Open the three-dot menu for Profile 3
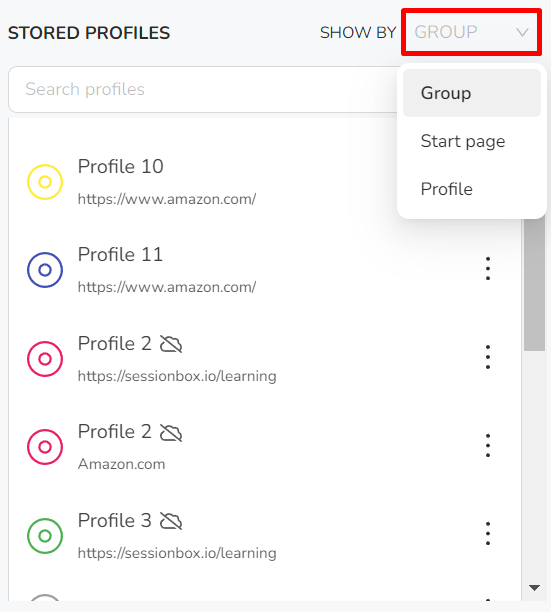 (x=488, y=534)
